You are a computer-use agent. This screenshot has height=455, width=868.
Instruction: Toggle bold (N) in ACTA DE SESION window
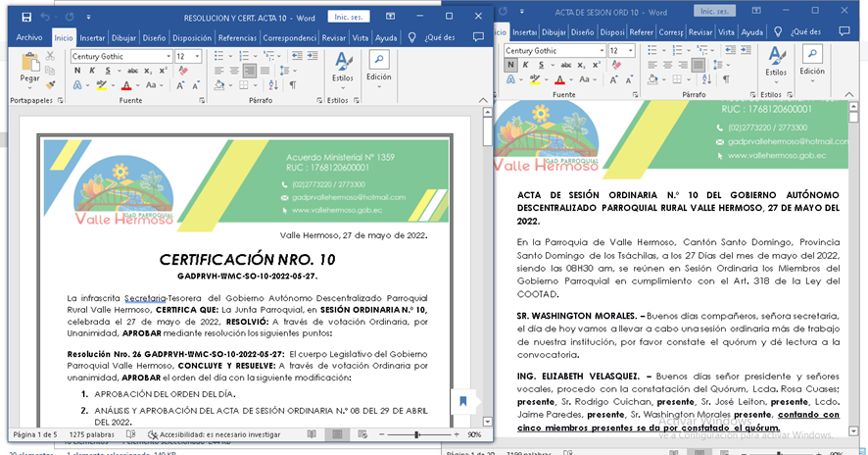click(x=510, y=65)
